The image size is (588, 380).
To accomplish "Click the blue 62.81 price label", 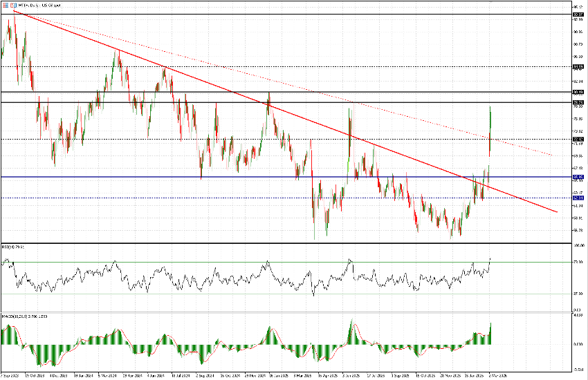I will (578, 198).
